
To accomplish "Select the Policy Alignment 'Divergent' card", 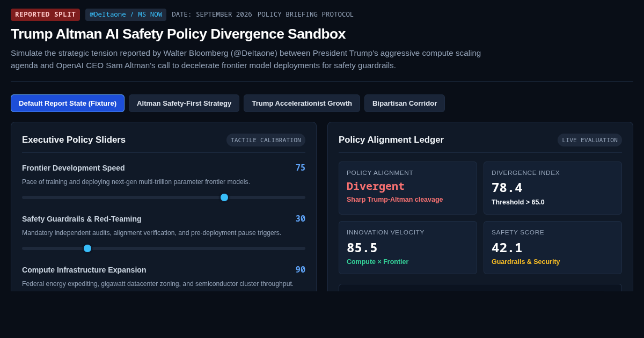I will [408, 188].
